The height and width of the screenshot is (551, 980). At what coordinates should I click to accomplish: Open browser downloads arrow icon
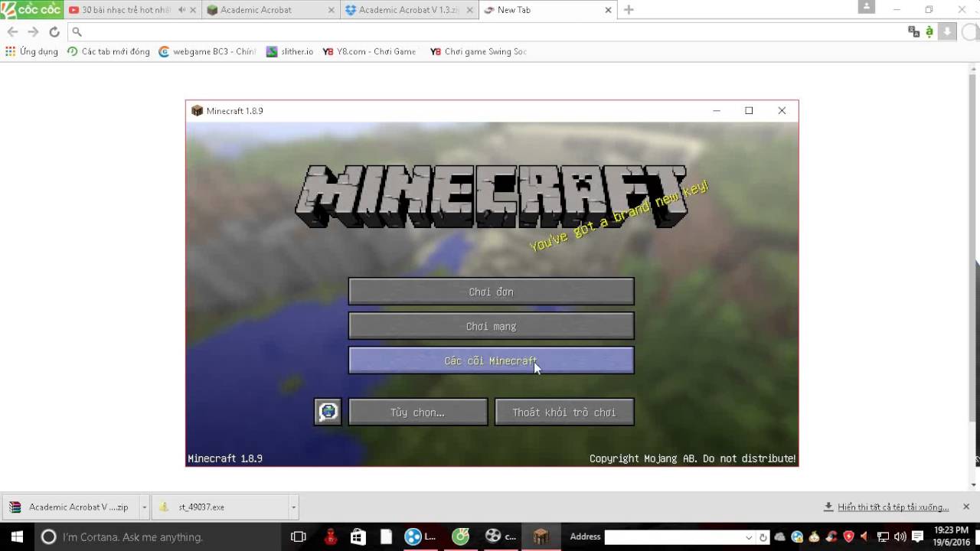pos(947,31)
